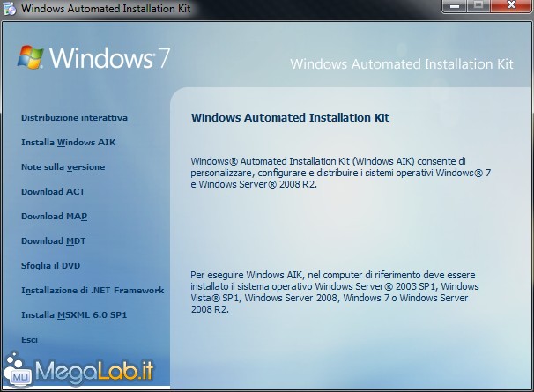Maximize the installation kit window
The width and height of the screenshot is (534, 392).
pos(478,6)
